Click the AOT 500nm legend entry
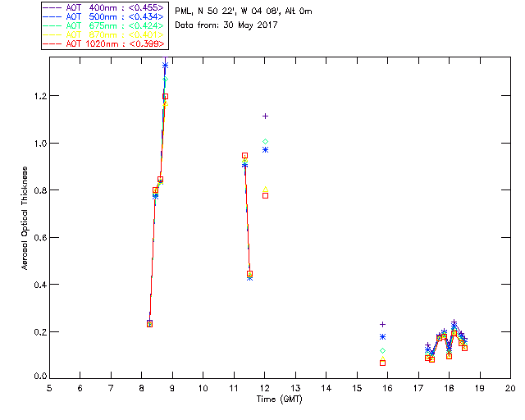525x420 pixels. 103,16
